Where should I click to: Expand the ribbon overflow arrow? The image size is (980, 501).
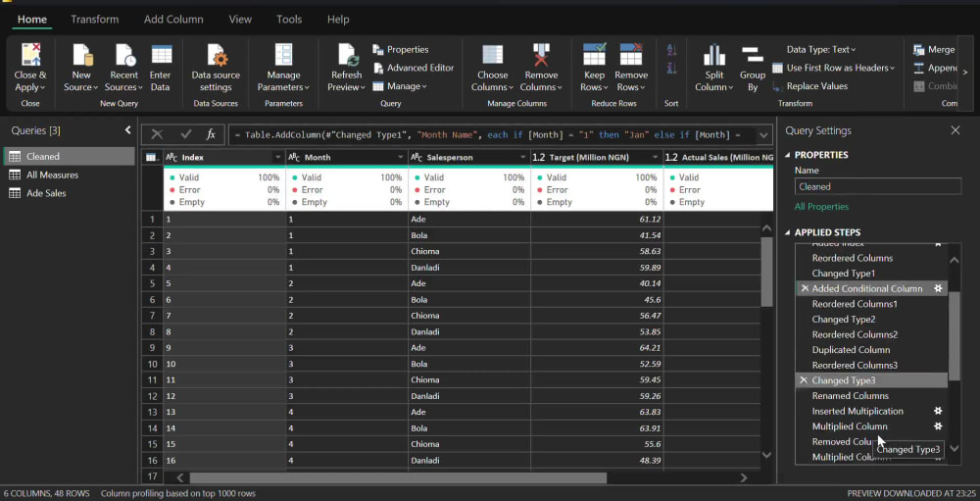click(965, 73)
